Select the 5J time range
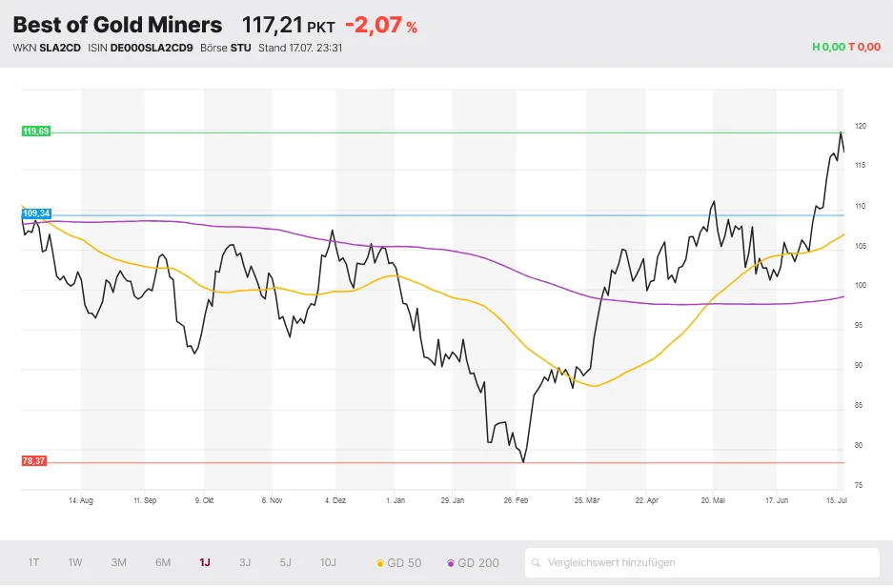Screen dimensions: 893x588 [285, 562]
